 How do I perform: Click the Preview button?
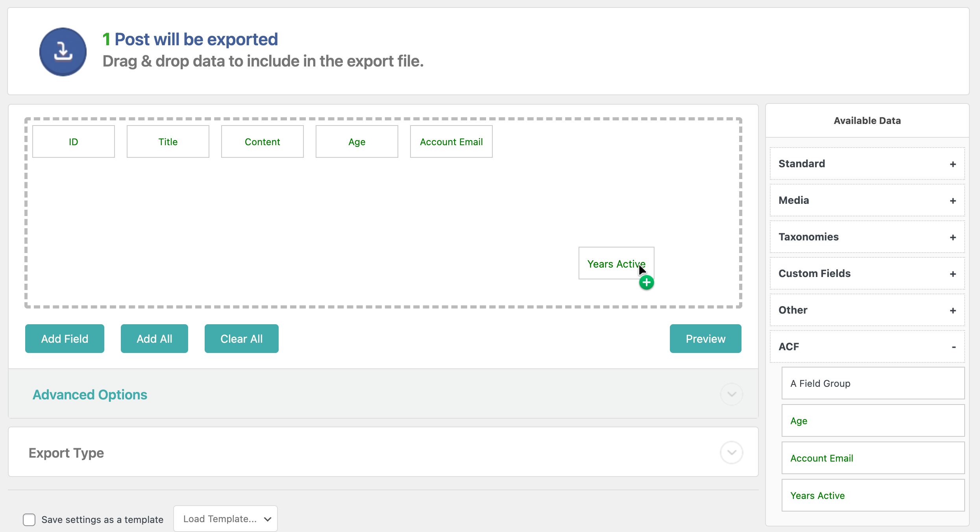tap(705, 339)
